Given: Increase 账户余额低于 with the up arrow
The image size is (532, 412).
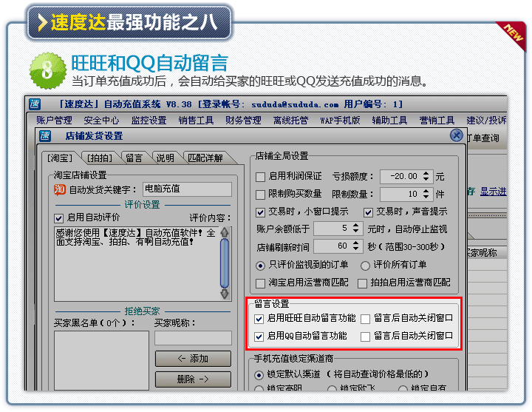Looking at the screenshot, I should [356, 225].
